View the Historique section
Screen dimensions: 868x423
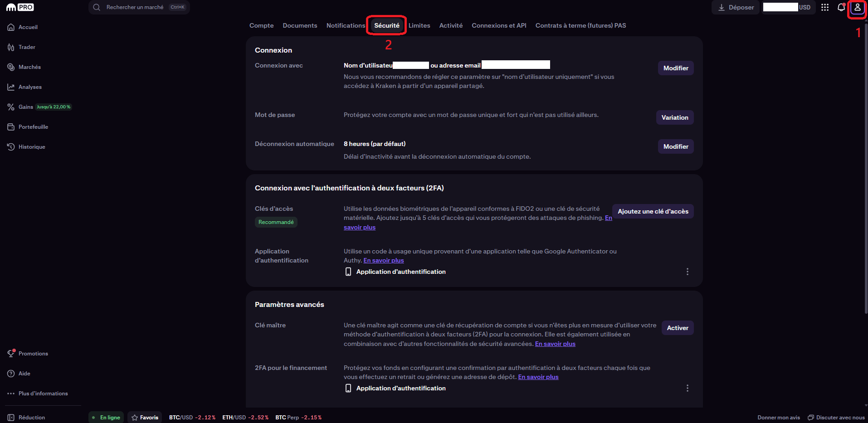coord(31,146)
